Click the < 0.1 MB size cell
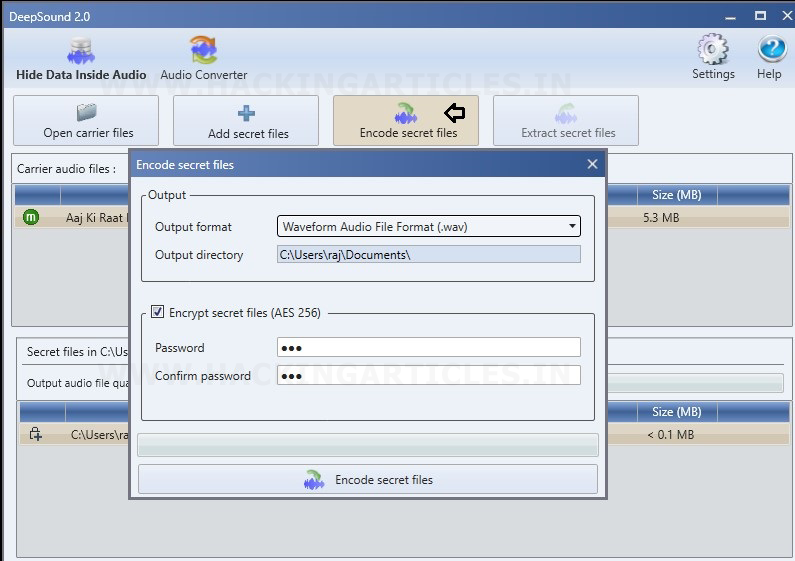Image resolution: width=795 pixels, height=561 pixels. pos(670,435)
